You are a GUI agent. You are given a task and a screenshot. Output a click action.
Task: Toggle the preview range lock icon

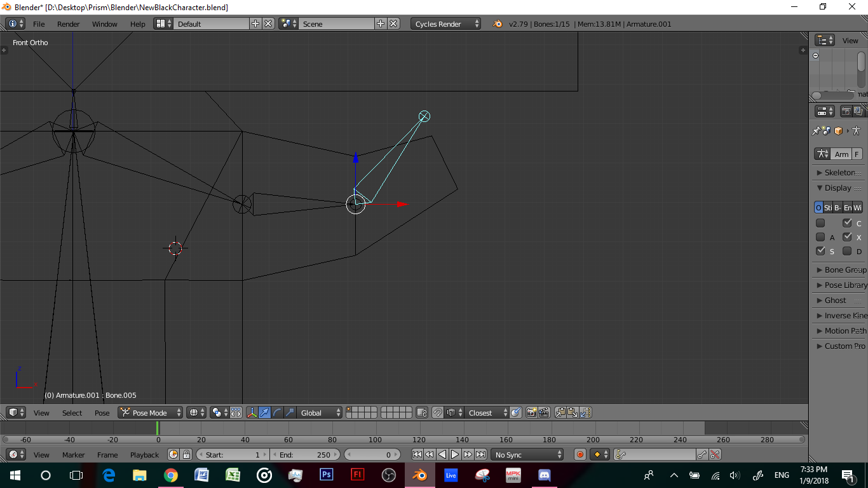(x=186, y=454)
